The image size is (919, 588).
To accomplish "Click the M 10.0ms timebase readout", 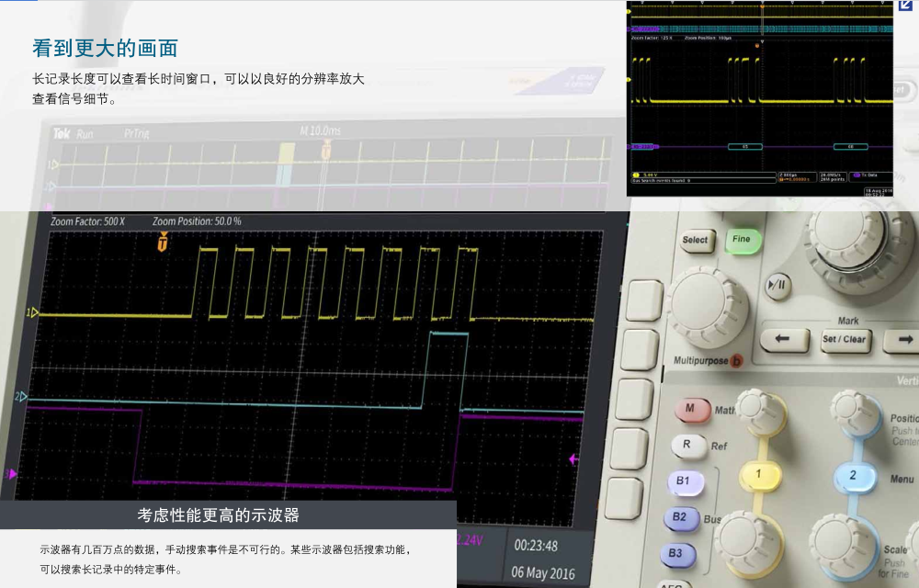I will click(320, 130).
